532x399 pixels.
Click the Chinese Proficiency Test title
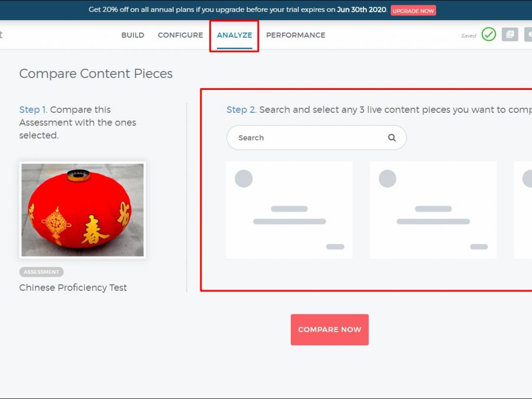point(73,288)
